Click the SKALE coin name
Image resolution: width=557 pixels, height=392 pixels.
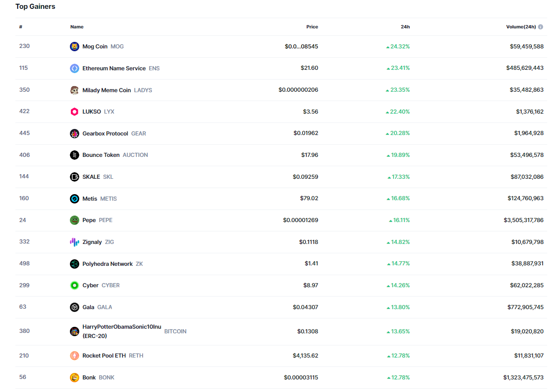91,177
